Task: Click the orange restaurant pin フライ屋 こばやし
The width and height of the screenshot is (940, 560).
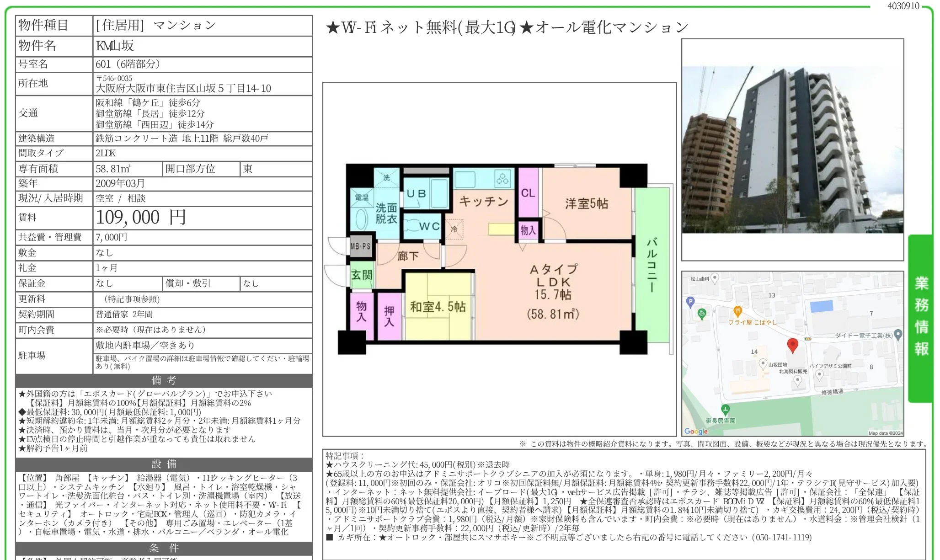Action: coord(737,311)
